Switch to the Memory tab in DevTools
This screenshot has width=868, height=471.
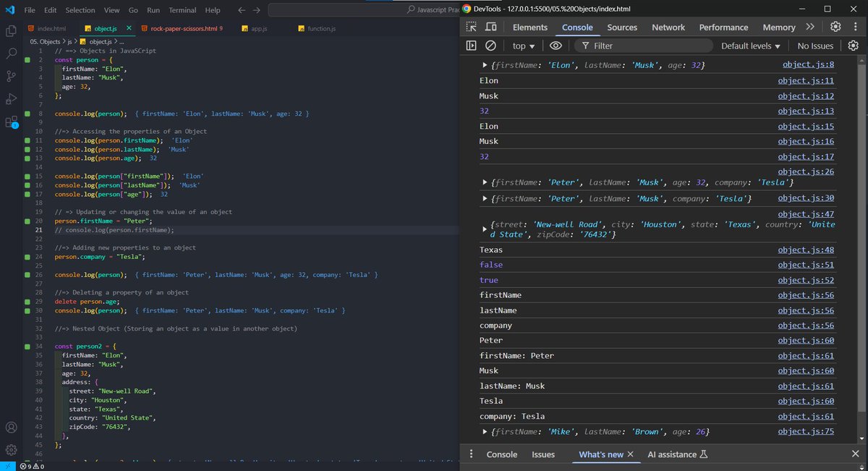tap(779, 27)
